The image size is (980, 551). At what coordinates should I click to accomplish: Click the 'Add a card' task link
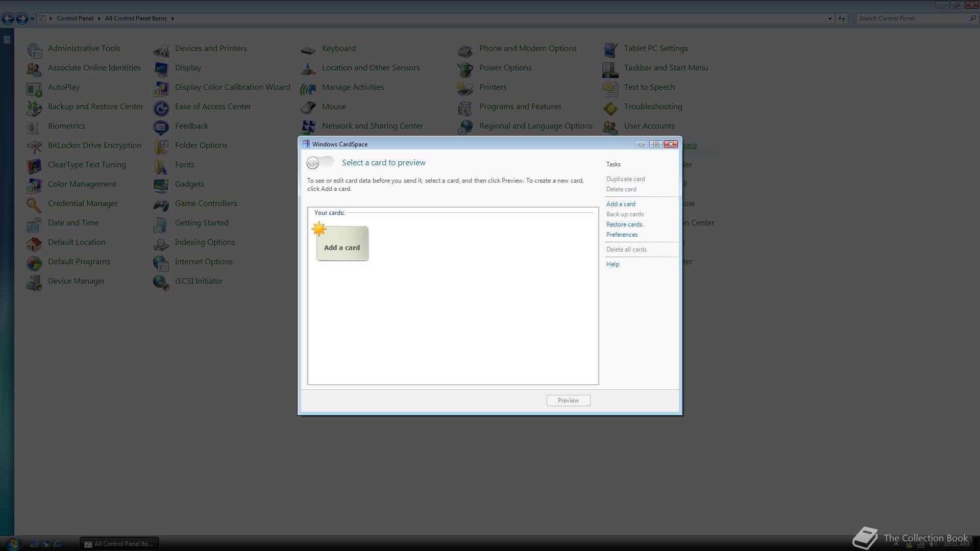click(621, 204)
